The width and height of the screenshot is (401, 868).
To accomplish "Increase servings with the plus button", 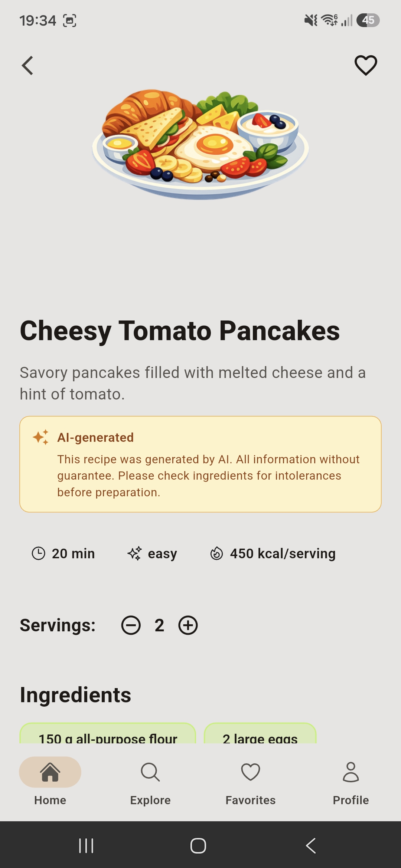I will pyautogui.click(x=188, y=625).
